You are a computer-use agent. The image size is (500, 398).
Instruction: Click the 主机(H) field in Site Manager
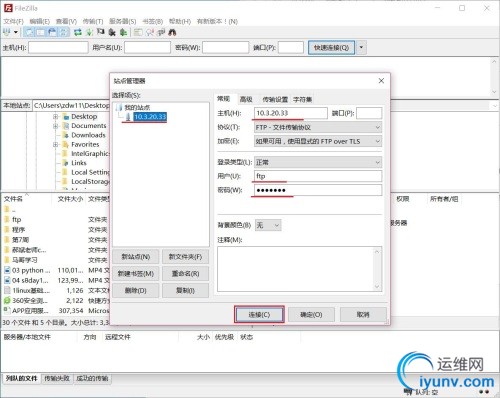tap(291, 113)
